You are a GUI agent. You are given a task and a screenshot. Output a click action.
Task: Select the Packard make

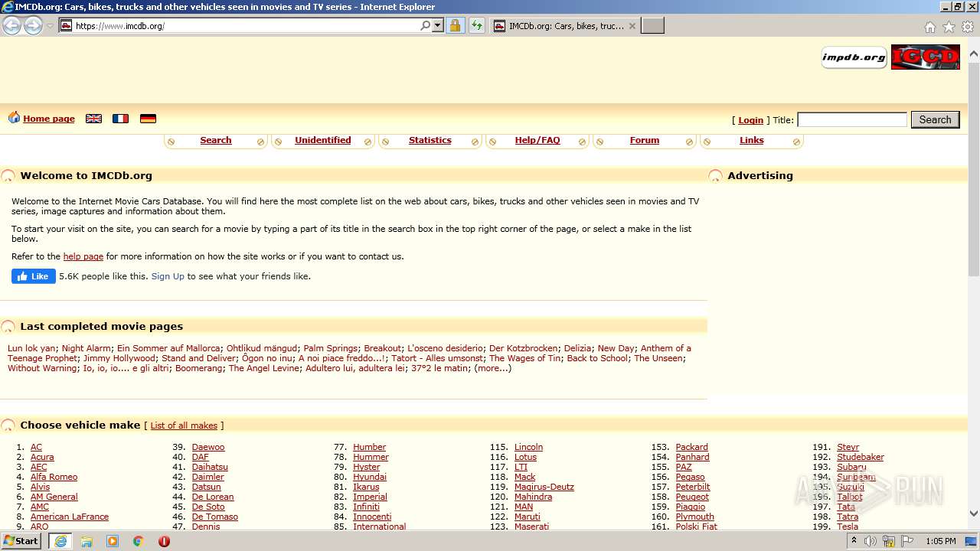click(x=692, y=447)
